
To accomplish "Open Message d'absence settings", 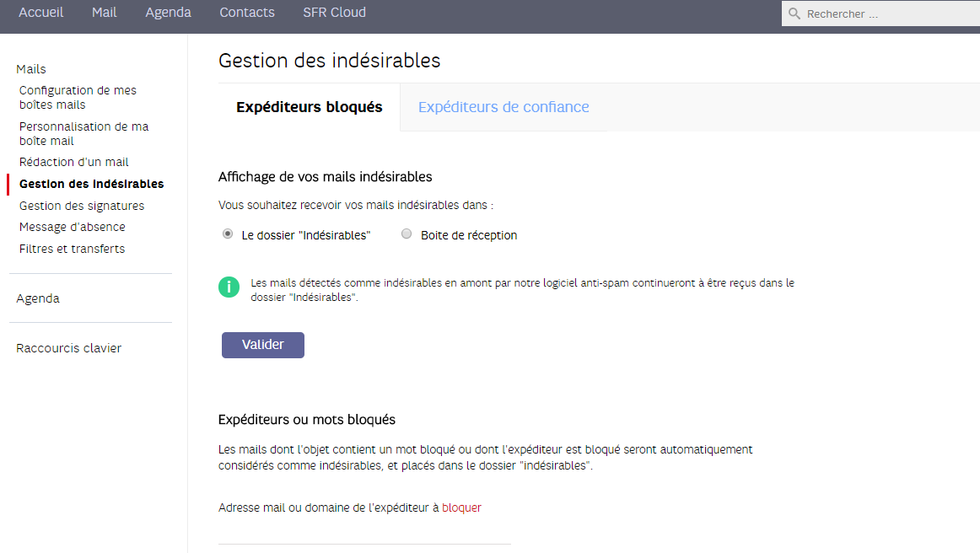I will [73, 227].
